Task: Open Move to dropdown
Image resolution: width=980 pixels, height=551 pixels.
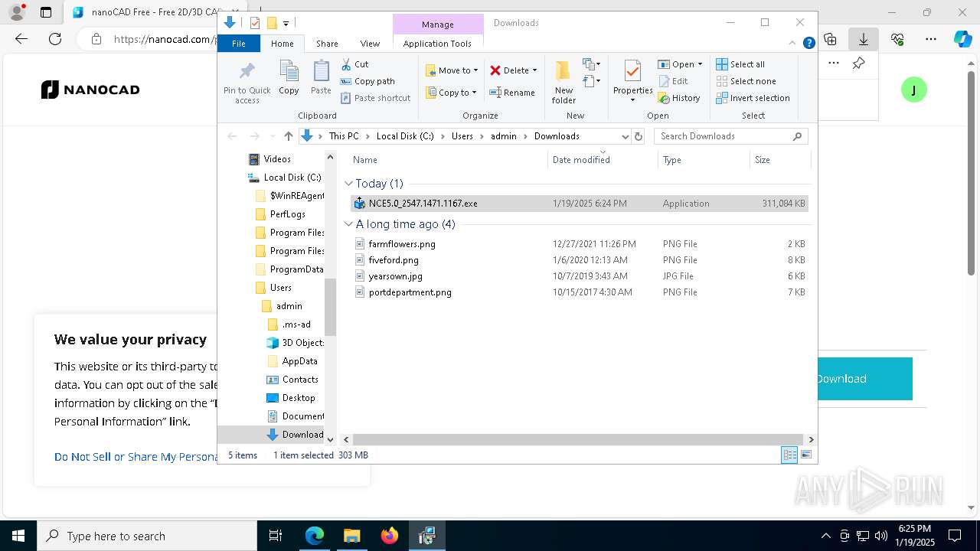Action: pyautogui.click(x=452, y=70)
